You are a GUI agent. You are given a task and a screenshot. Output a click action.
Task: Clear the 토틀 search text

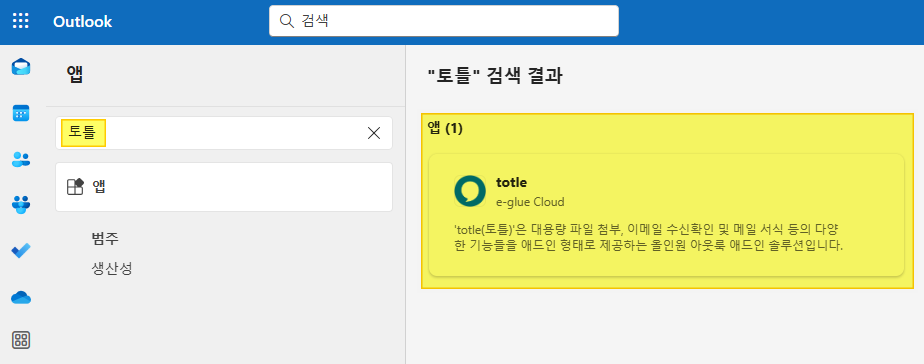tap(374, 133)
